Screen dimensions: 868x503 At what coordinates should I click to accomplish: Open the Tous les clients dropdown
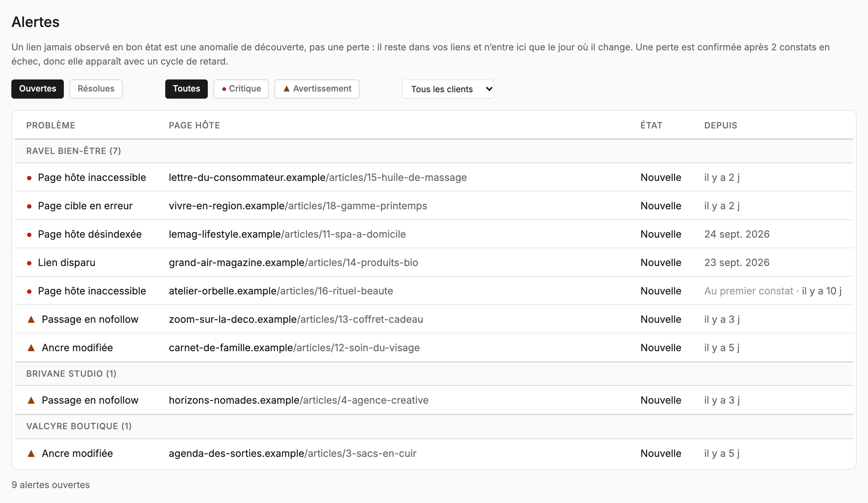(448, 89)
